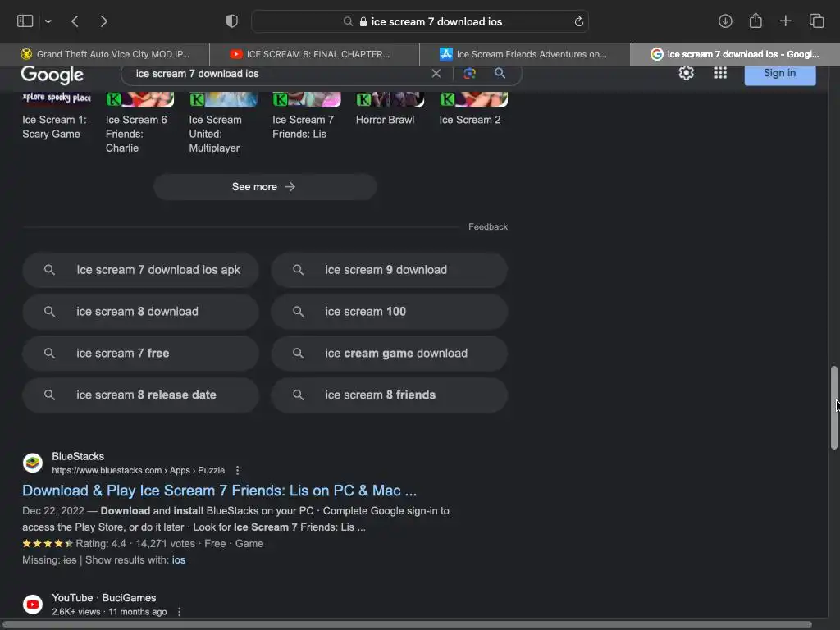Image resolution: width=840 pixels, height=630 pixels.
Task: Search ice scream 8 friends suggestion
Action: point(389,395)
